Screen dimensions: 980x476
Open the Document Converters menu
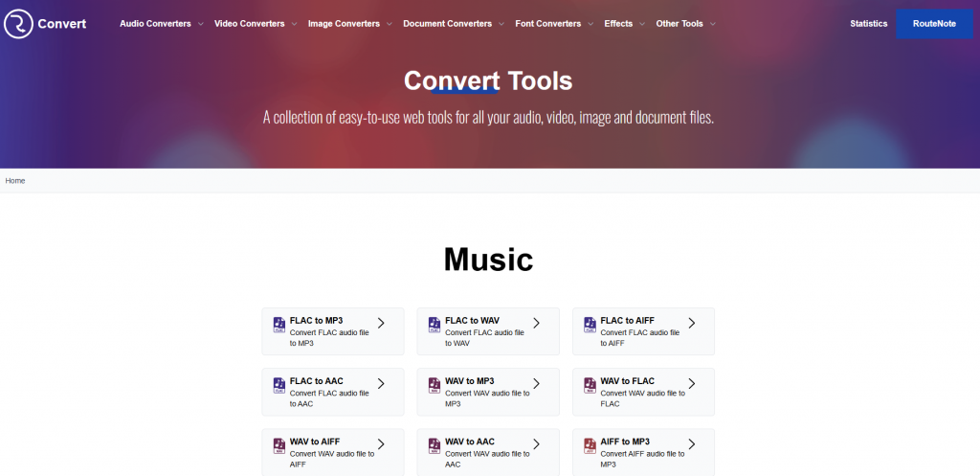click(453, 24)
